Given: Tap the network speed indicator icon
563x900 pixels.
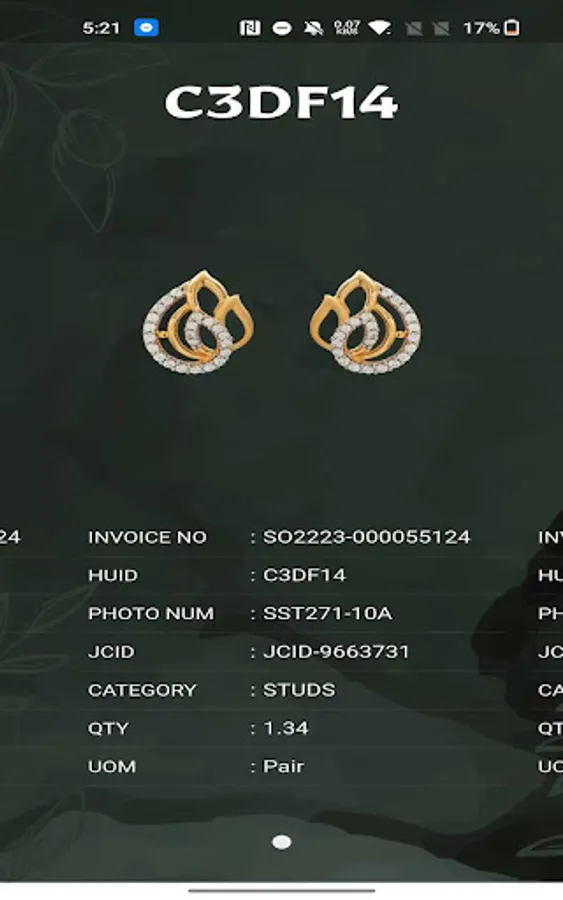Looking at the screenshot, I should [x=347, y=28].
